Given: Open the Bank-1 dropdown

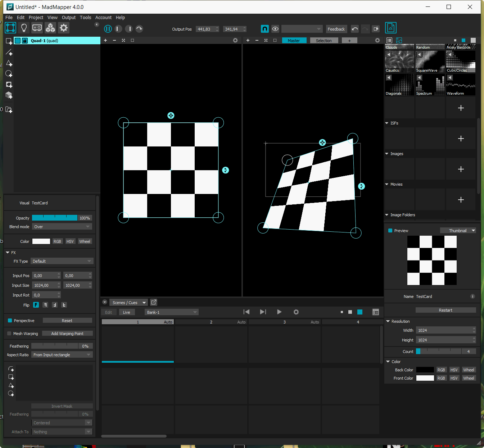Looking at the screenshot, I should [171, 312].
